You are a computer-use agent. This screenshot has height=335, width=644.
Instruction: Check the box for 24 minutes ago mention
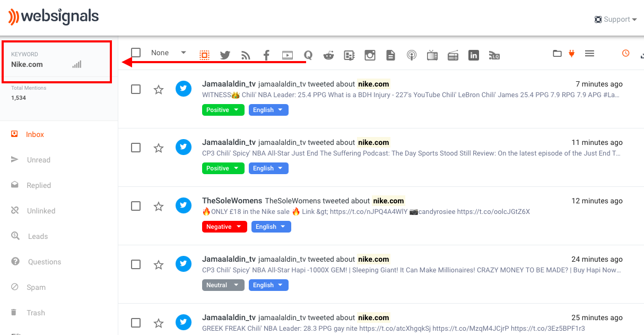136,264
